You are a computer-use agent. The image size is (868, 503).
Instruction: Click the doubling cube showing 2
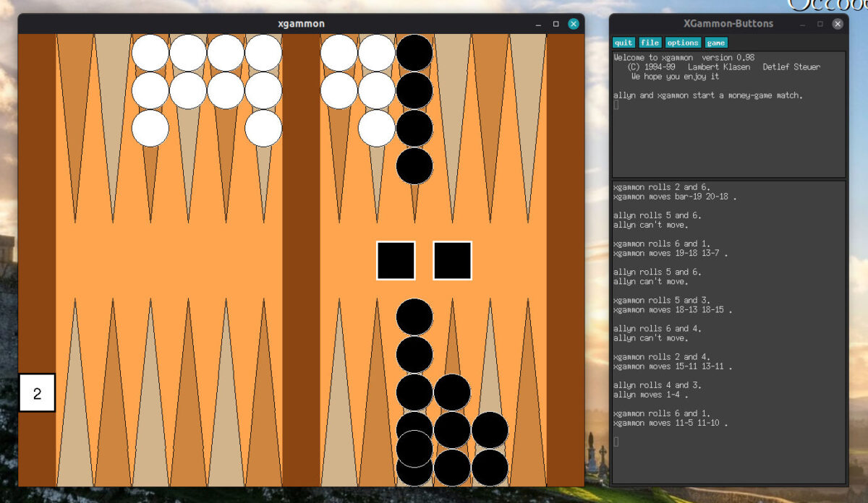pos(36,392)
